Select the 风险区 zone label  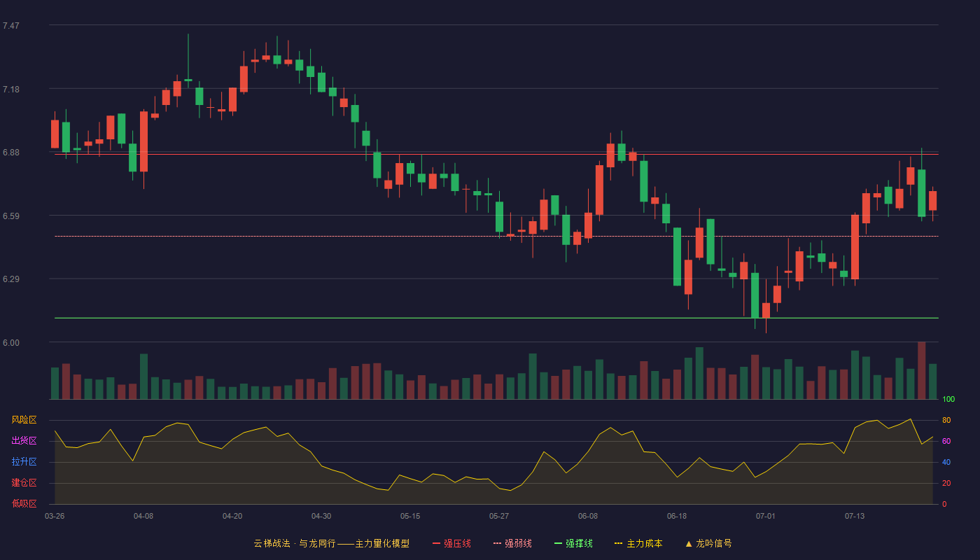click(x=24, y=420)
